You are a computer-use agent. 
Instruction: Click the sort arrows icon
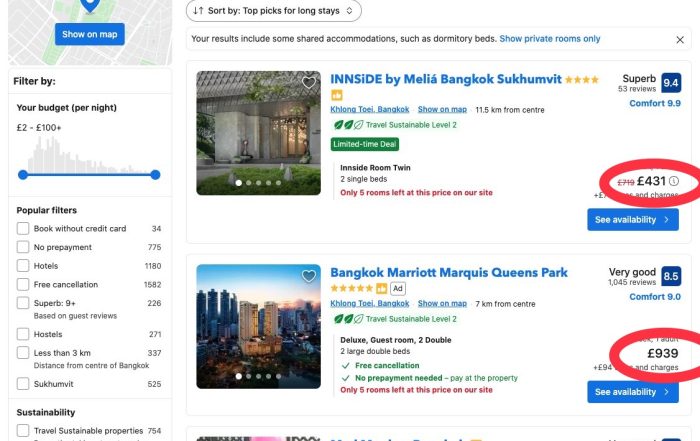[198, 11]
